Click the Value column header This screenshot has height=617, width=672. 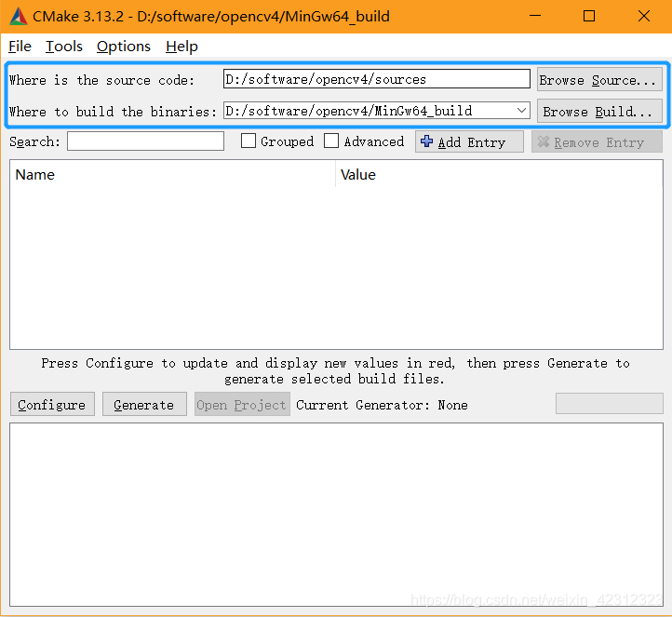point(499,174)
